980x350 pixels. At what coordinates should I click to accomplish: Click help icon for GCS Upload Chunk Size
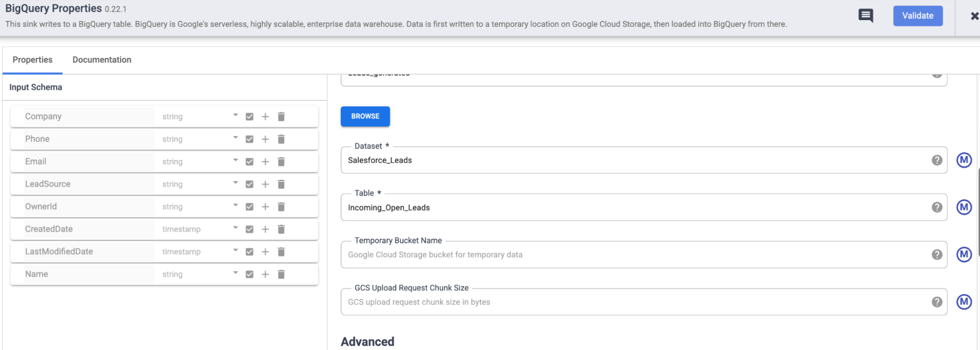[936, 302]
